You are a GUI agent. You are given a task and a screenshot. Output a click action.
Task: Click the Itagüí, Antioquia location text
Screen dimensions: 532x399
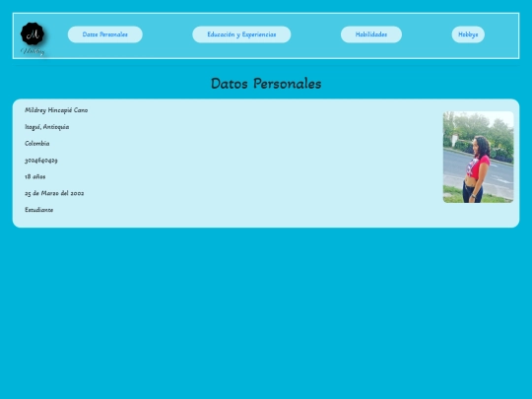click(47, 127)
